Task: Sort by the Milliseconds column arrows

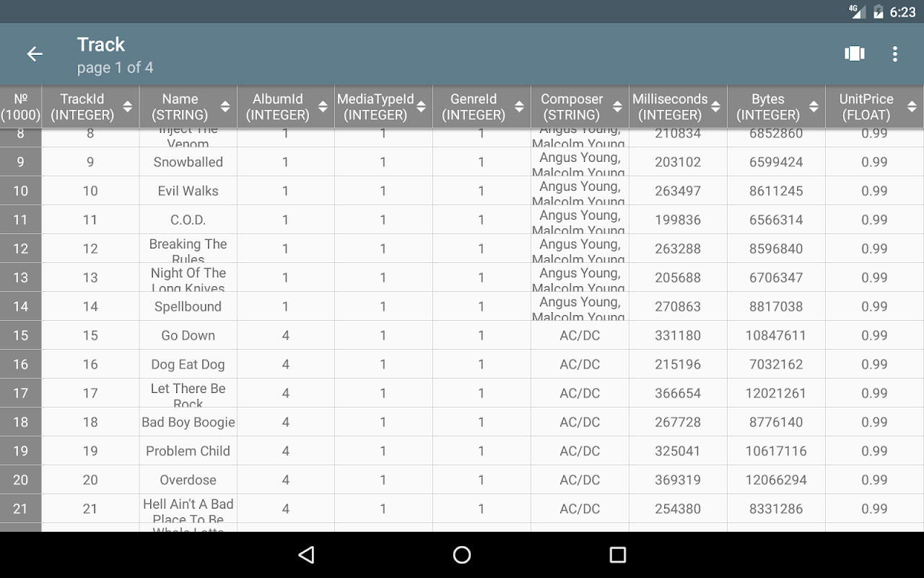Action: point(715,107)
